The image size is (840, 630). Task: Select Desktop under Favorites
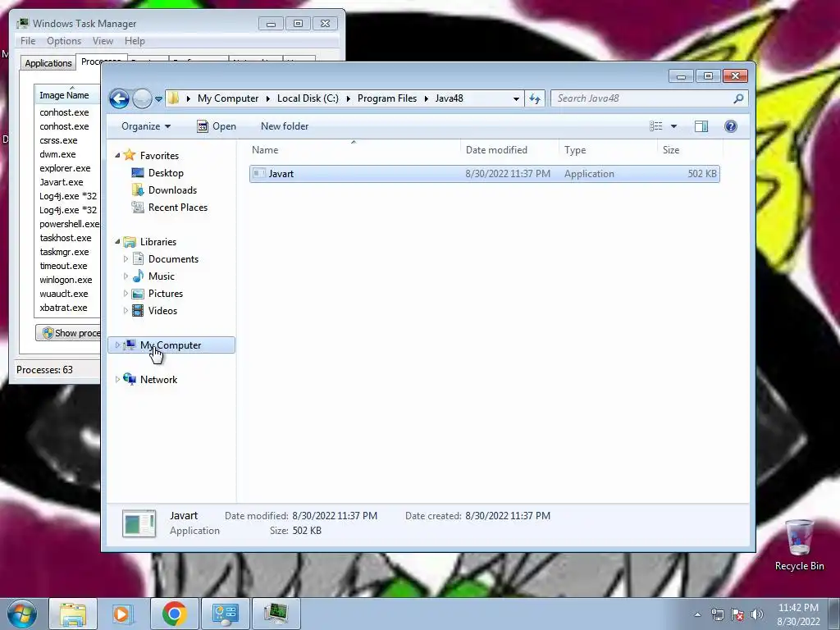point(166,173)
